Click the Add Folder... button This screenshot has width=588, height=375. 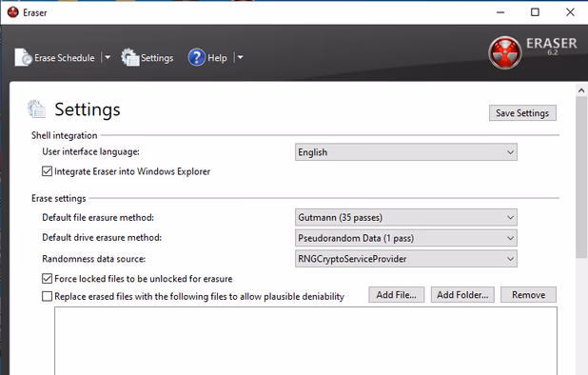(462, 295)
